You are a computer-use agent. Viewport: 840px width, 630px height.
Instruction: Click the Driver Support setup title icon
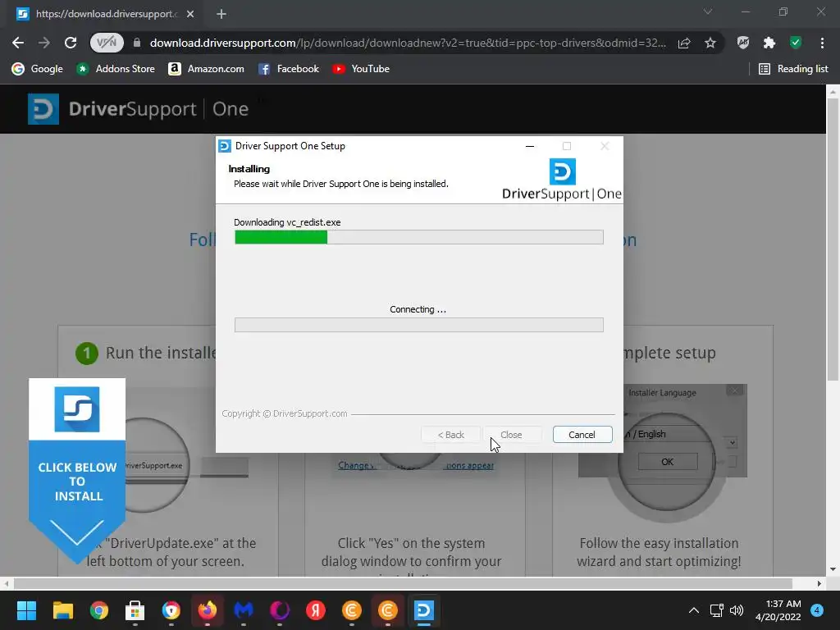coord(225,146)
